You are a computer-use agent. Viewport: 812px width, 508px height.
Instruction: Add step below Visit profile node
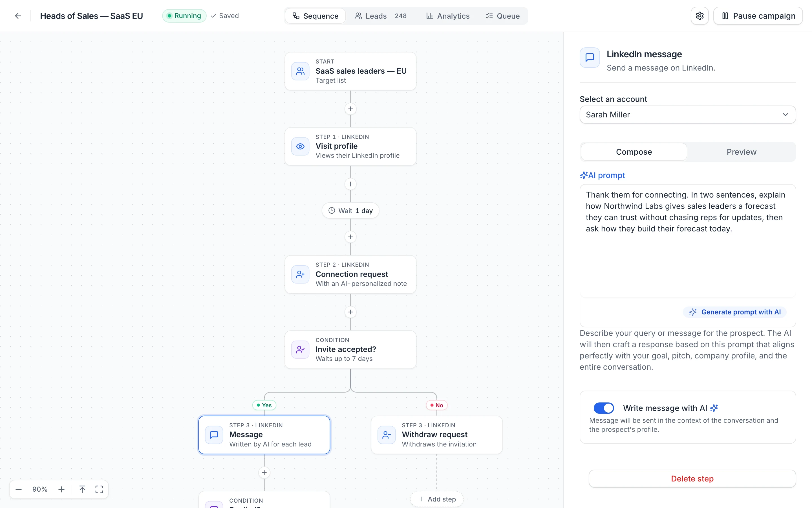[x=350, y=184]
